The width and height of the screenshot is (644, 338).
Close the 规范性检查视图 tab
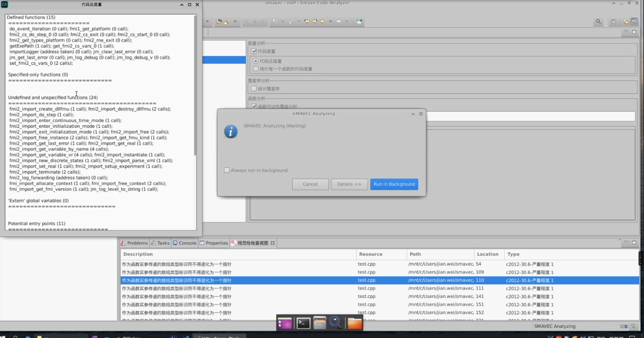273,243
